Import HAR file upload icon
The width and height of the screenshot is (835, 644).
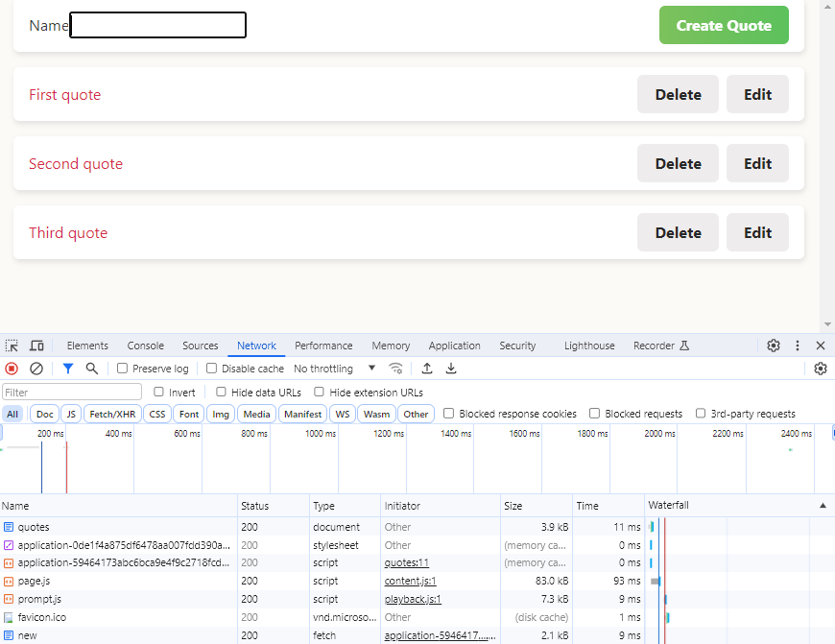[x=427, y=369]
